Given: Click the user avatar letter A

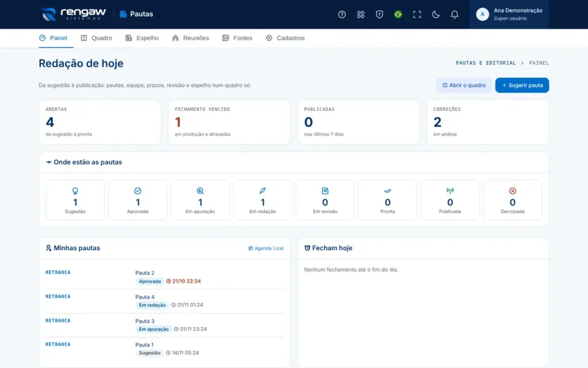Looking at the screenshot, I should coord(482,14).
